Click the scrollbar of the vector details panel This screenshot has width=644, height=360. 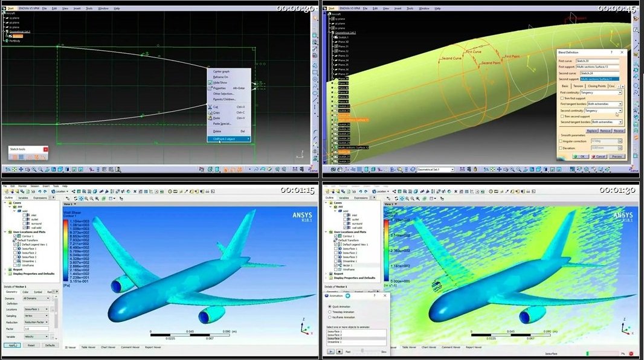(x=57, y=314)
